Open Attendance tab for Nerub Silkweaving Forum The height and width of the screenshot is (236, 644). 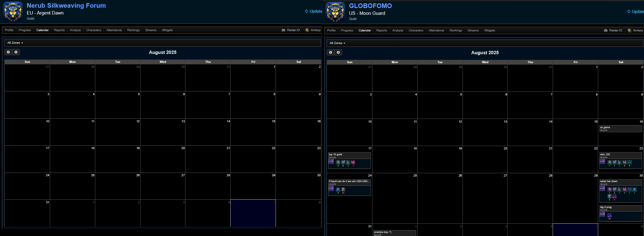[114, 30]
